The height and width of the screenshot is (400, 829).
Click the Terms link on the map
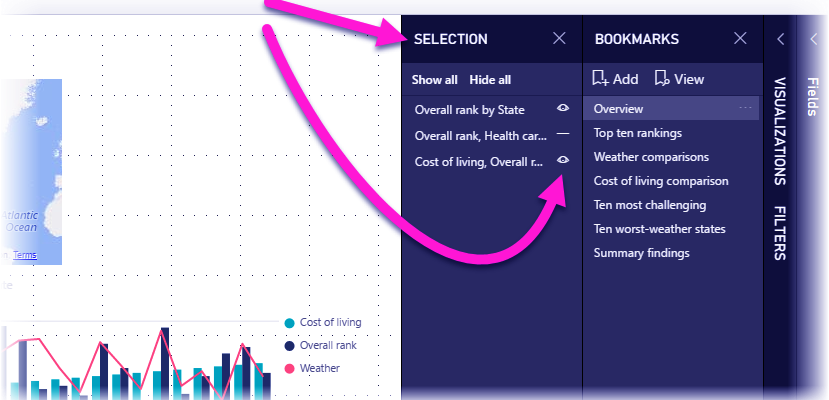(25, 256)
